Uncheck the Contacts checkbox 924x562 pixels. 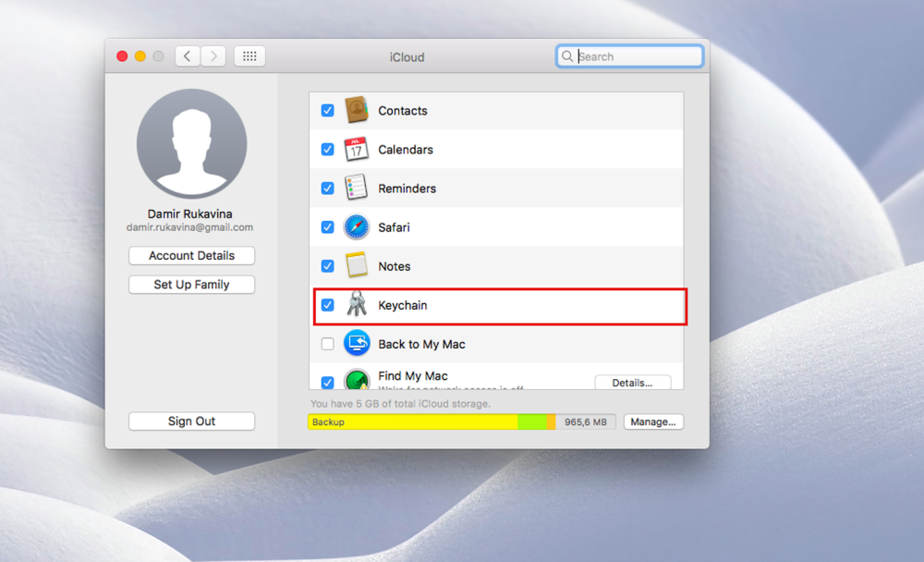coord(328,110)
